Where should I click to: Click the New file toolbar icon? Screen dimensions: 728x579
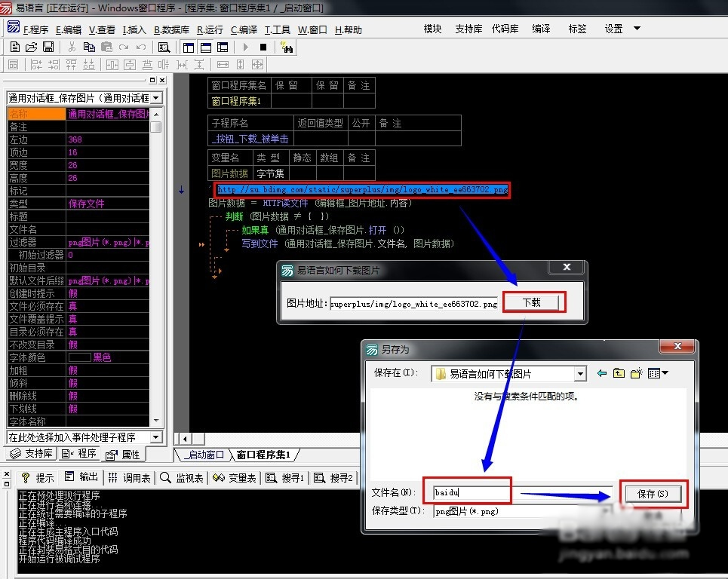coord(15,47)
